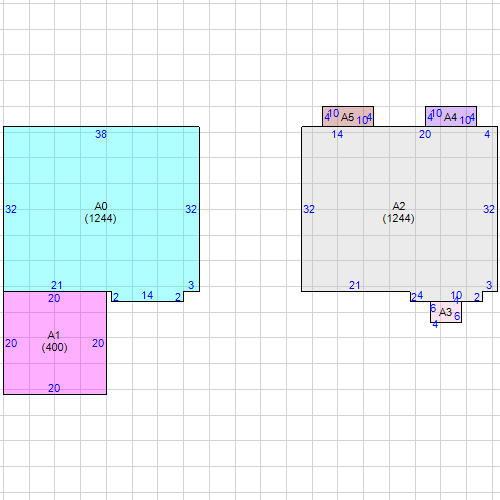This screenshot has width=500, height=500.
Task: Click the 32 dimension on A2's right side
Action: [x=489, y=209]
